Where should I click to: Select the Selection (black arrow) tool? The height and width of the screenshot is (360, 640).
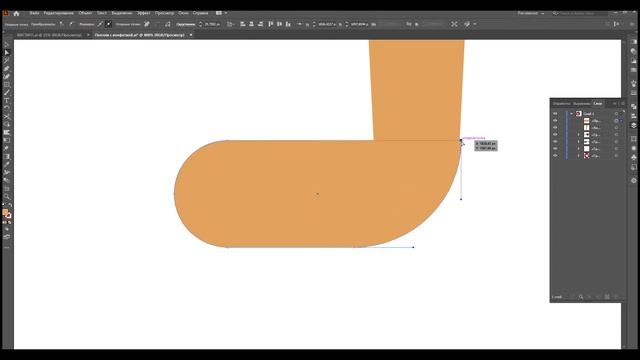[7, 45]
